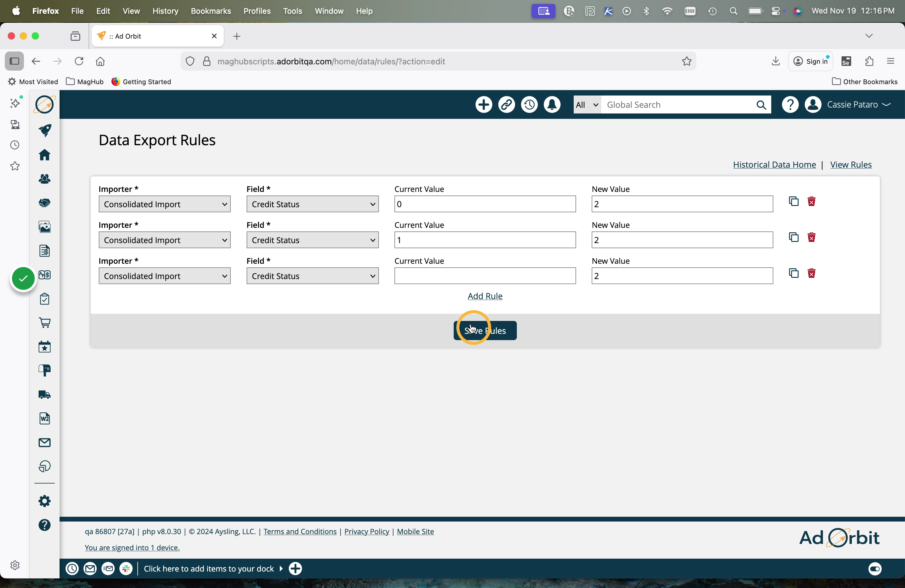Open the second row Field dropdown
The width and height of the screenshot is (905, 588).
[312, 240]
